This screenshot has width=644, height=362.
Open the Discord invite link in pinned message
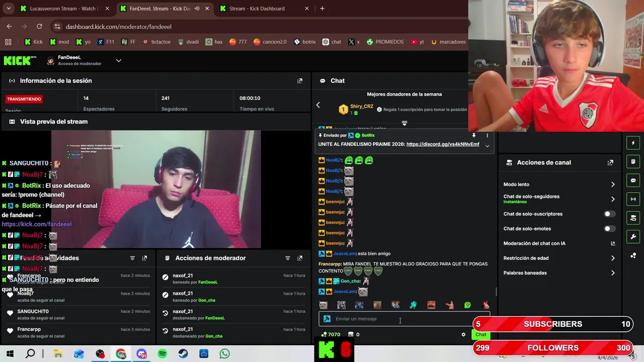click(443, 144)
